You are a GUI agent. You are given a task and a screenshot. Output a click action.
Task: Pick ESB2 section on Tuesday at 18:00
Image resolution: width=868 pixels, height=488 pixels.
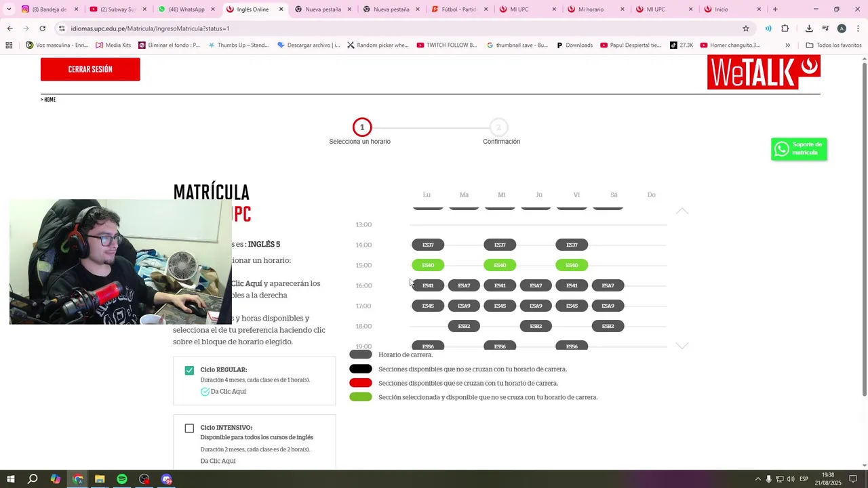464,326
